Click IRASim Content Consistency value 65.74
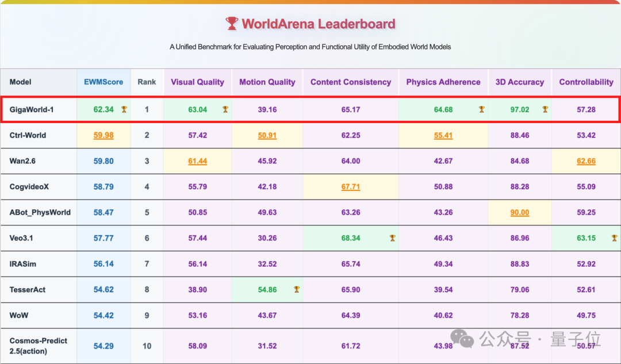This screenshot has width=621, height=364. (x=351, y=264)
